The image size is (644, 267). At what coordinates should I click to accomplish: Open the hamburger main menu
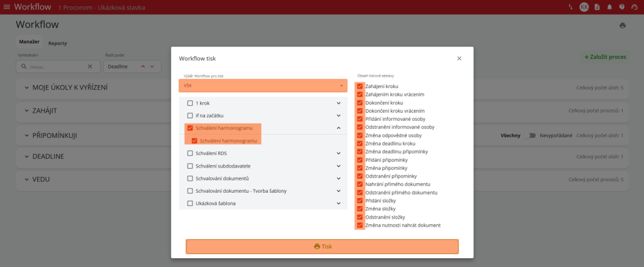click(7, 7)
